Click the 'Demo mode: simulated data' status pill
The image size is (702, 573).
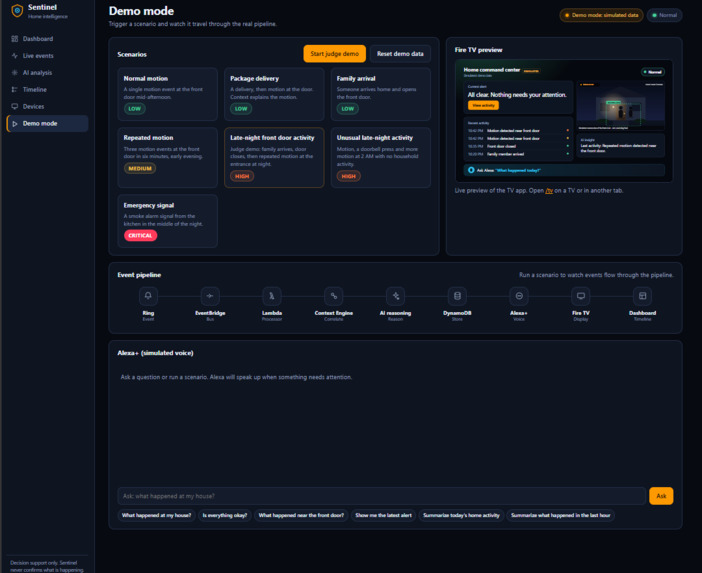[601, 15]
